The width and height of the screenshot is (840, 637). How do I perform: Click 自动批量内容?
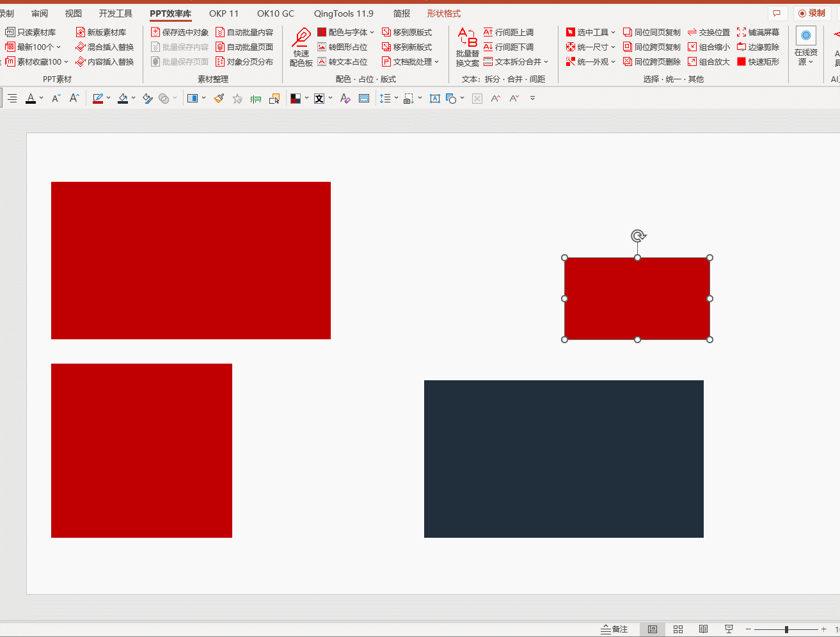[x=244, y=32]
